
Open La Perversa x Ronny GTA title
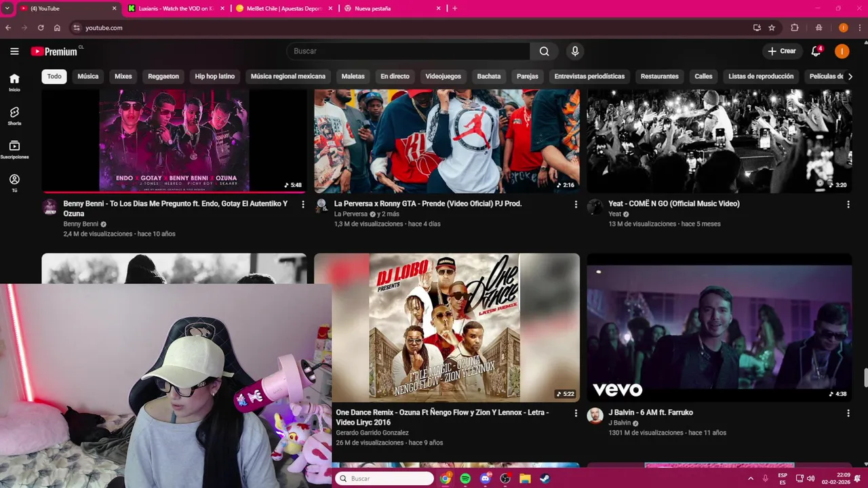(x=428, y=204)
